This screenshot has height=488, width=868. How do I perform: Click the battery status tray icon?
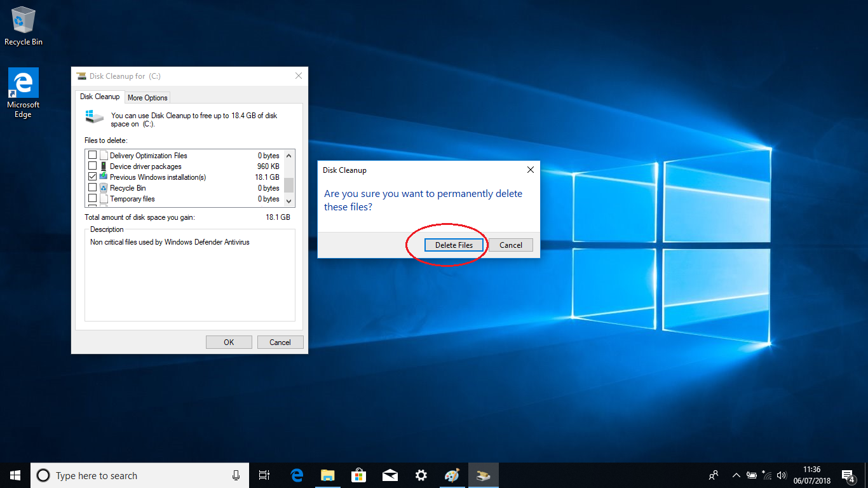(x=752, y=475)
